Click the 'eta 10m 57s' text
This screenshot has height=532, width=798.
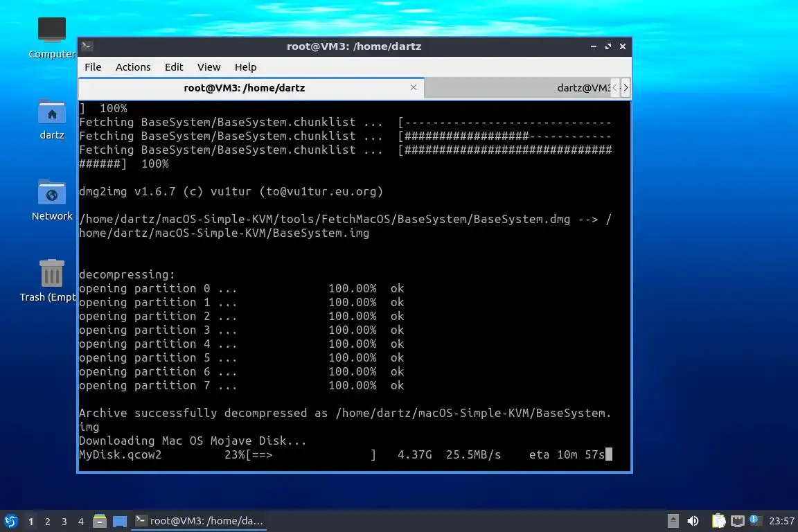567,454
